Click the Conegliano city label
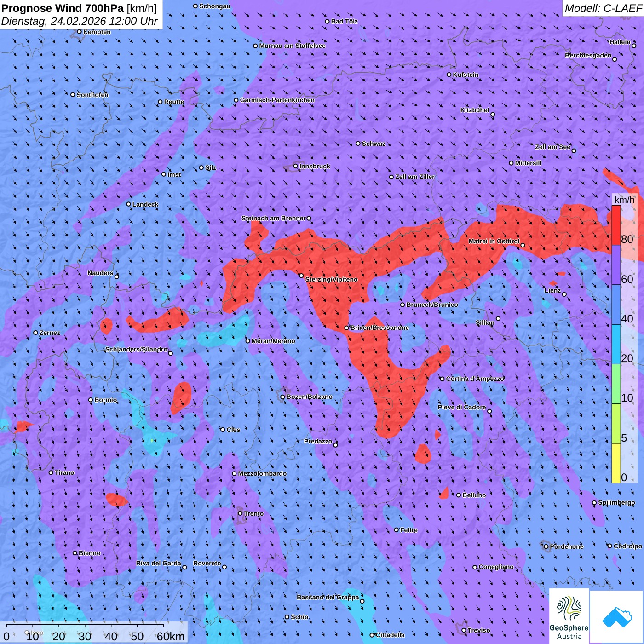644x644 pixels. (496, 567)
